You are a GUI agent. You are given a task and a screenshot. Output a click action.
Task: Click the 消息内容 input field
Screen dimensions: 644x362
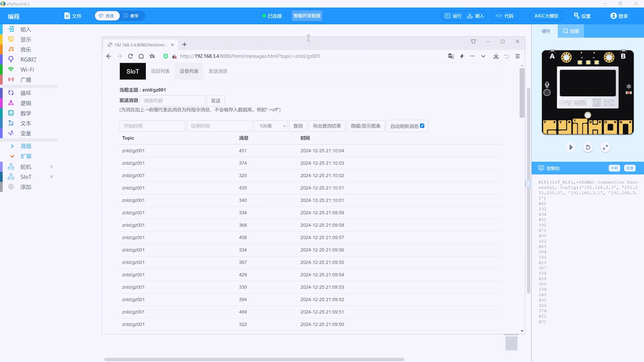[172, 101]
